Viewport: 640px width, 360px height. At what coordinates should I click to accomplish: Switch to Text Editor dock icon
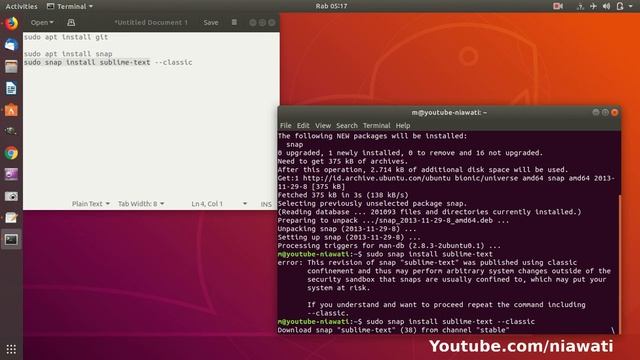[11, 218]
